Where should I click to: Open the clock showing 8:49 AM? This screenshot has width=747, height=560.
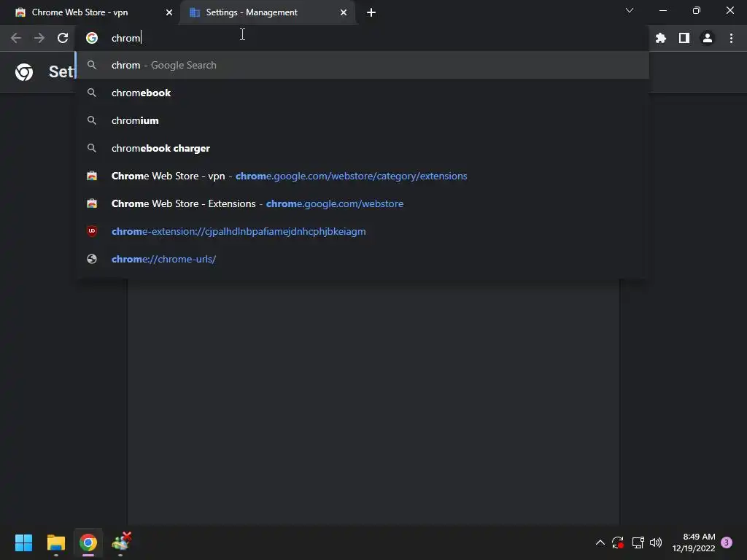[694, 542]
